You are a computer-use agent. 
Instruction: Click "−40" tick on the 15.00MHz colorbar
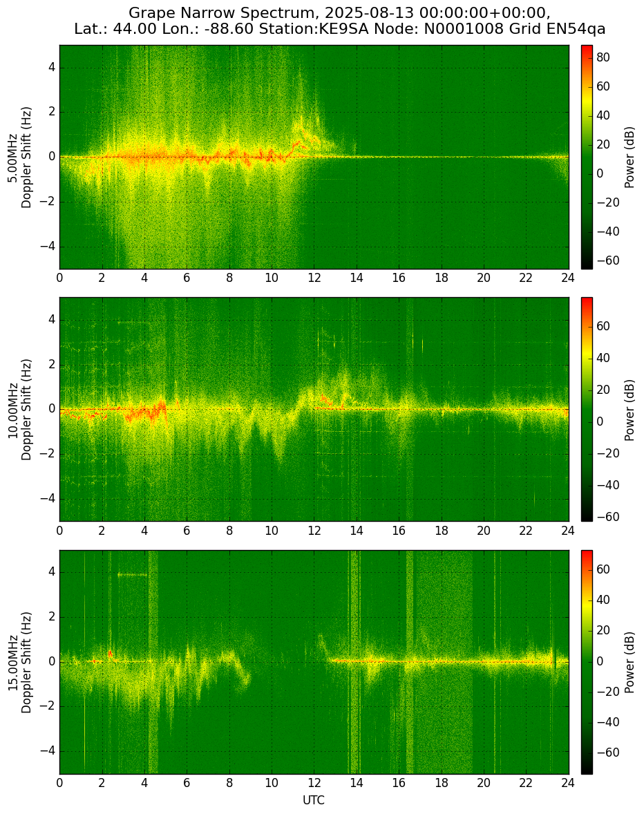(x=607, y=722)
